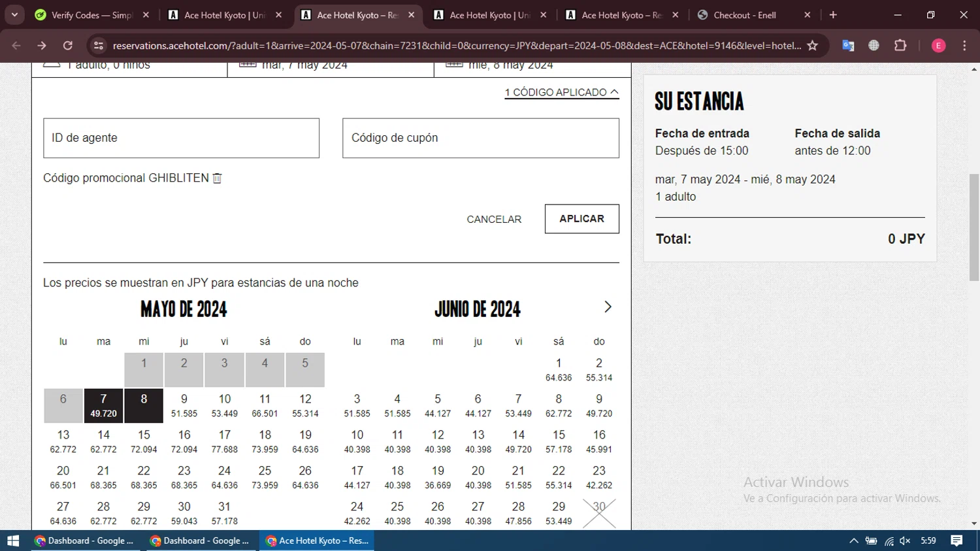The width and height of the screenshot is (980, 551).
Task: View site information icon in address bar
Action: coord(99,45)
